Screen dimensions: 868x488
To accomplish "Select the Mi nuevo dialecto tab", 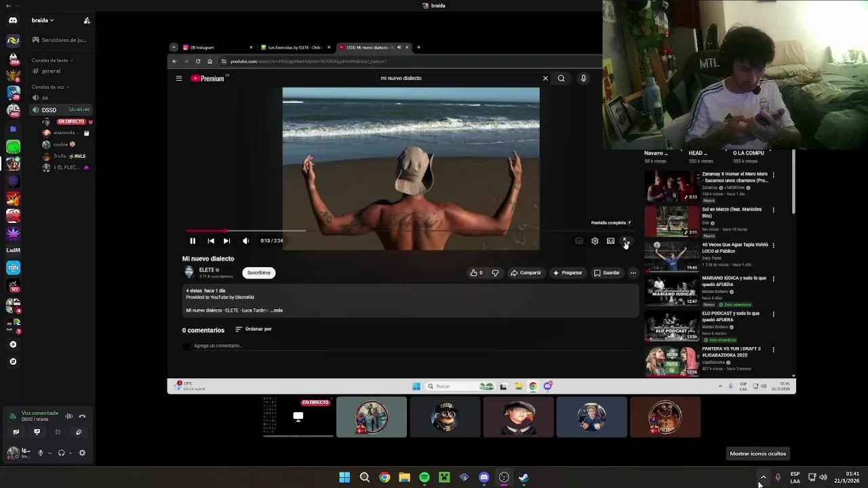I will tap(373, 47).
